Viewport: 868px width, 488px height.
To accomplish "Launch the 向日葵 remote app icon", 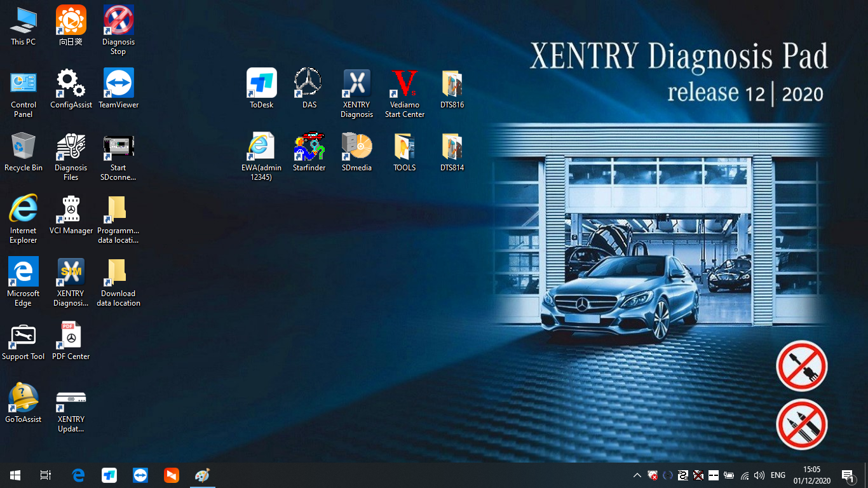I will coord(71,26).
